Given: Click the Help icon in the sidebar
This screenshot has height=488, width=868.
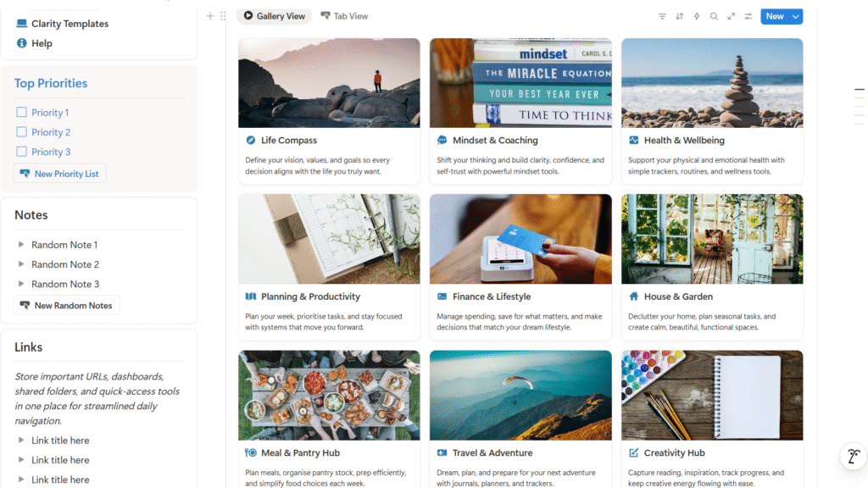Looking at the screenshot, I should [20, 43].
